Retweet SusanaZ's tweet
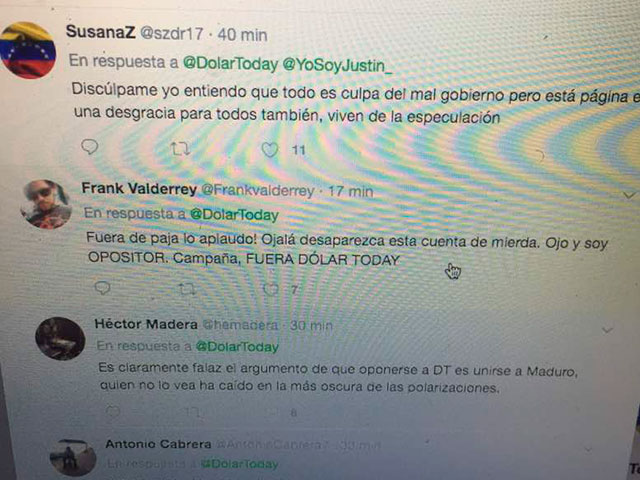 pyautogui.click(x=180, y=149)
